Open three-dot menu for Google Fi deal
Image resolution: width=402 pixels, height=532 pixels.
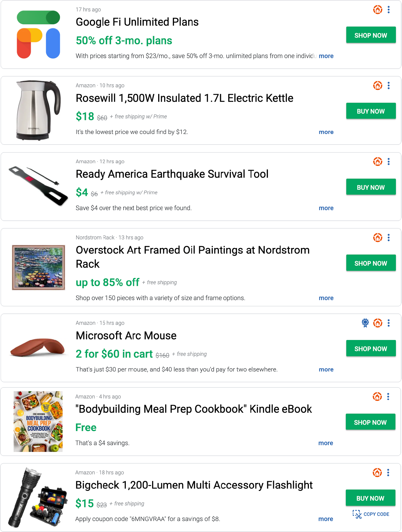(x=389, y=10)
